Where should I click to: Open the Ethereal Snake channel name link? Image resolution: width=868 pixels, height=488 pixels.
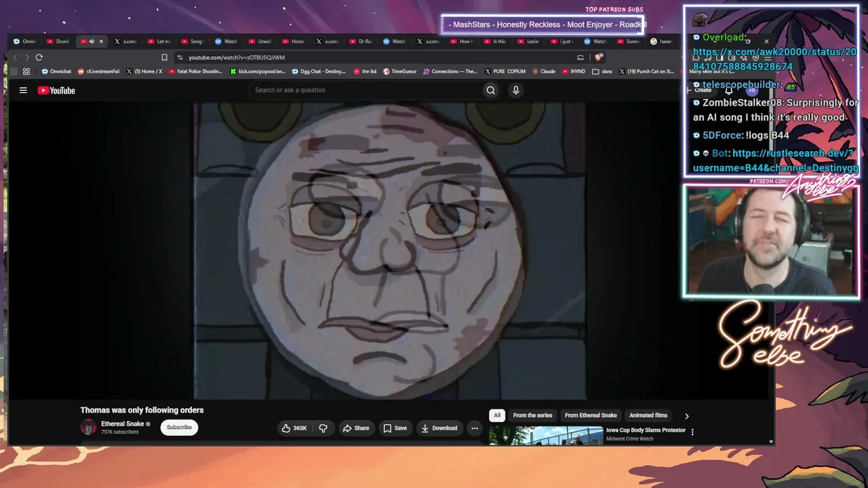click(x=123, y=424)
